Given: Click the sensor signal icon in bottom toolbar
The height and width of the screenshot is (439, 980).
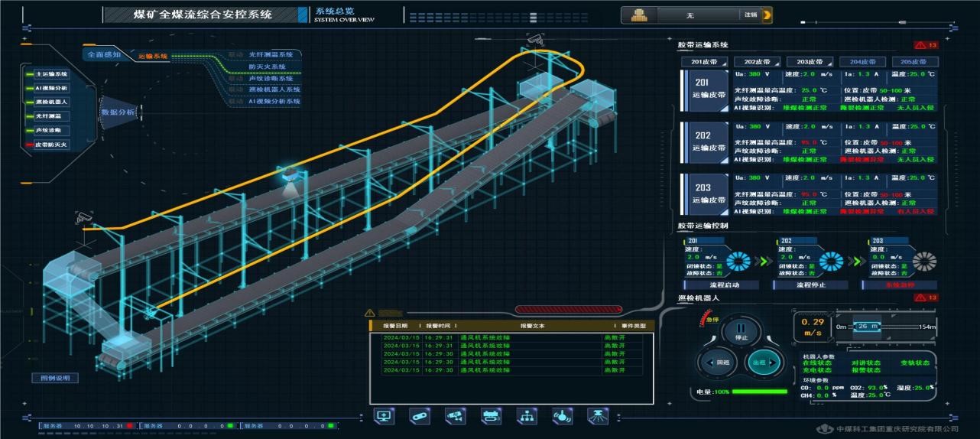Looking at the screenshot, I should [563, 415].
